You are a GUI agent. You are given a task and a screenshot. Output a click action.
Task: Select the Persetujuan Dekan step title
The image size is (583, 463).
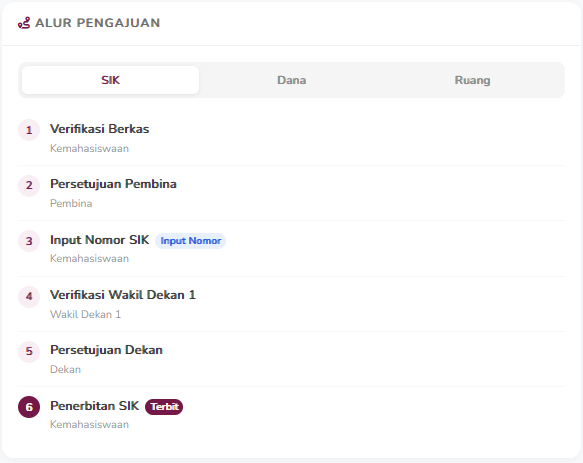pos(106,350)
